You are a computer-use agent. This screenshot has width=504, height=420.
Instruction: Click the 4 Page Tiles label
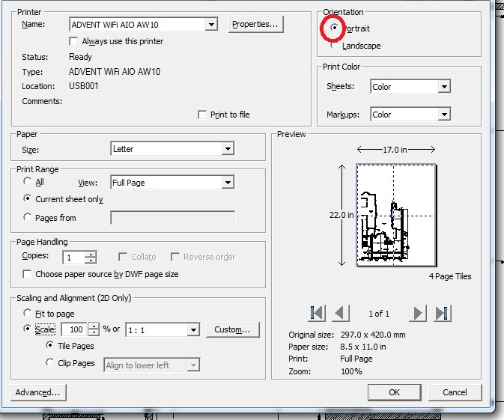coord(450,276)
